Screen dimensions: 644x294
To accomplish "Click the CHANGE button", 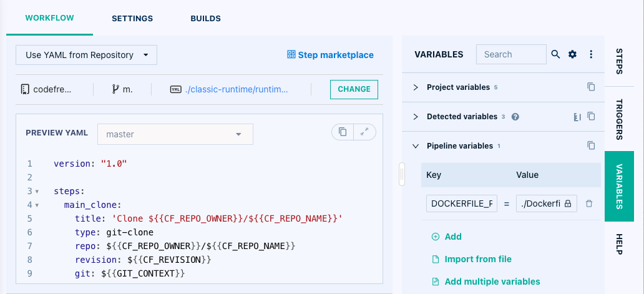I will [354, 89].
